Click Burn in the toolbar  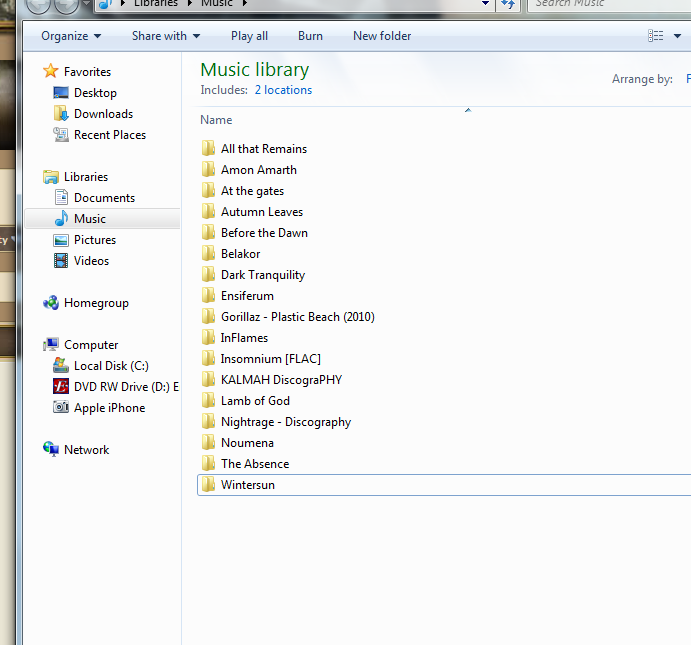click(x=310, y=36)
